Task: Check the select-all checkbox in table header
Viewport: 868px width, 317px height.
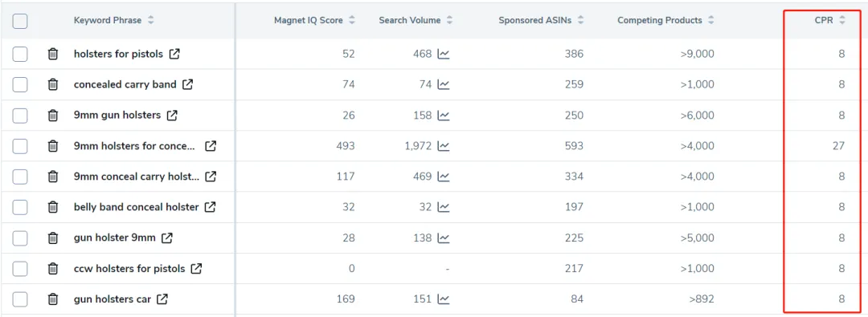Action: click(20, 21)
